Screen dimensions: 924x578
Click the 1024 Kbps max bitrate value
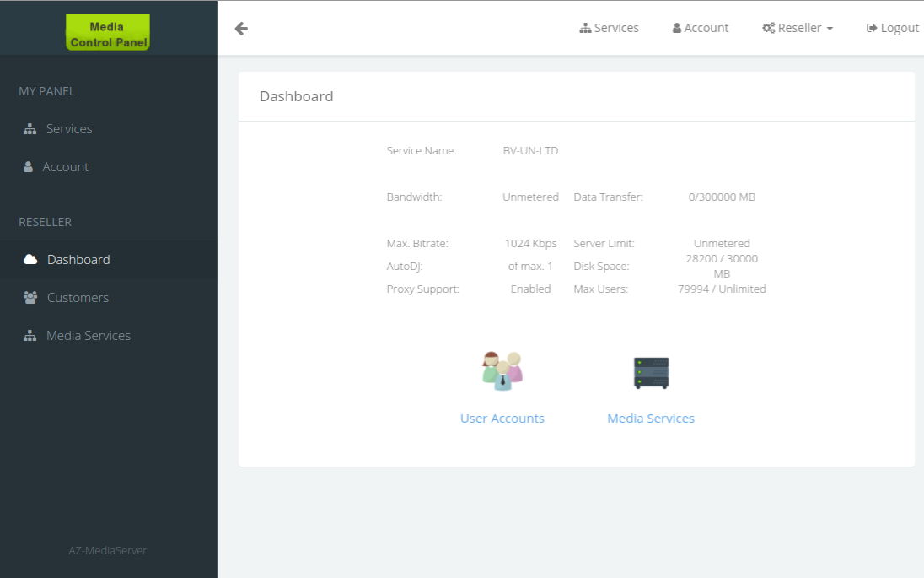(x=530, y=244)
